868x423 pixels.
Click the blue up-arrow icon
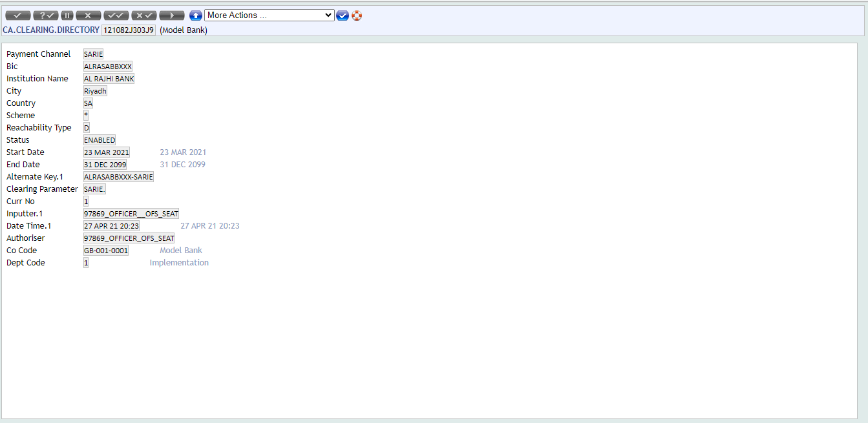(196, 15)
